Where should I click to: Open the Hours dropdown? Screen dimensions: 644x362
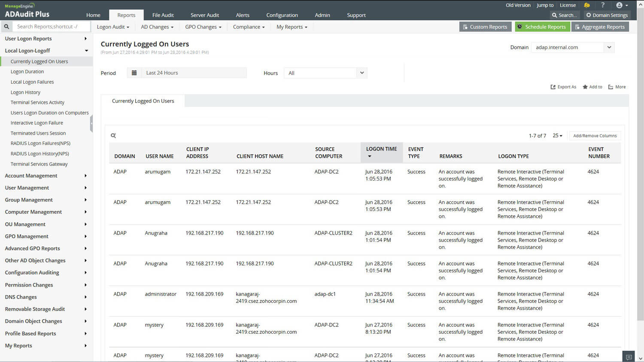[x=325, y=73]
